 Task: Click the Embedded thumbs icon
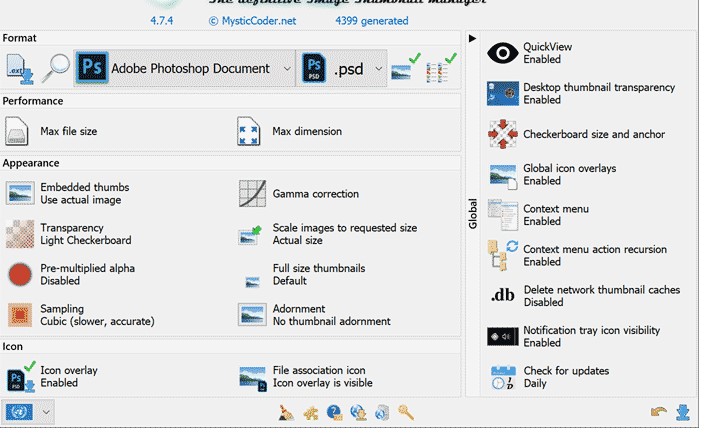(x=20, y=193)
